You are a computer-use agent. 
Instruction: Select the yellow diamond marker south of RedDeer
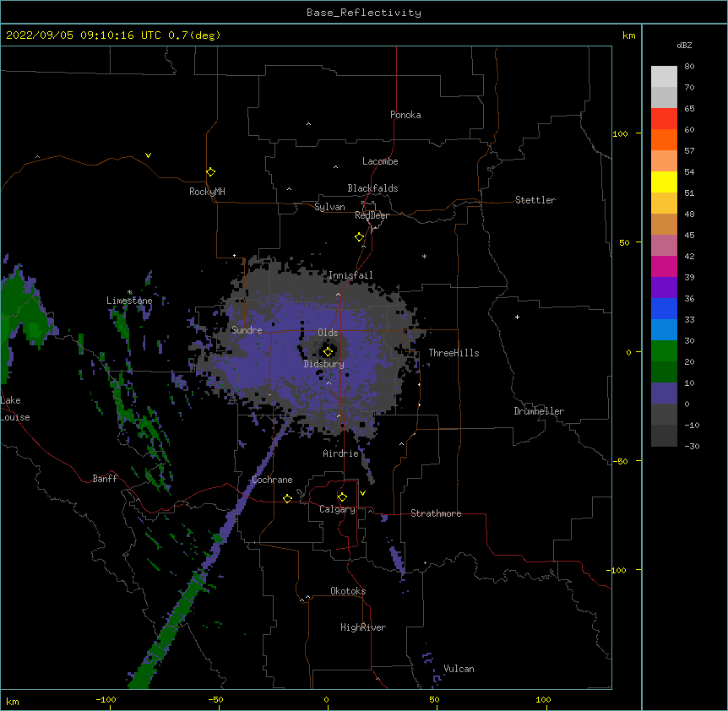point(360,237)
